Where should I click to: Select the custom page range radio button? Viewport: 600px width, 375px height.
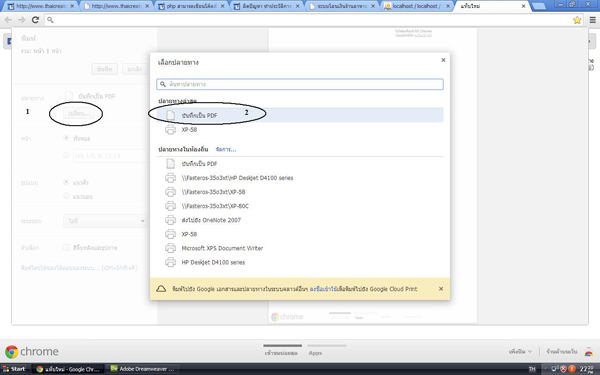coord(66,155)
